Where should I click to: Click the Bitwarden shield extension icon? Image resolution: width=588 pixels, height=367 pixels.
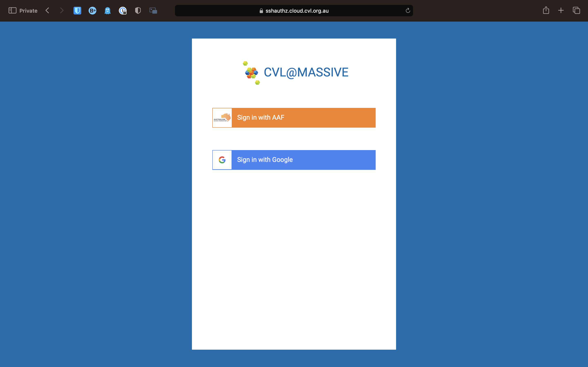tap(77, 11)
